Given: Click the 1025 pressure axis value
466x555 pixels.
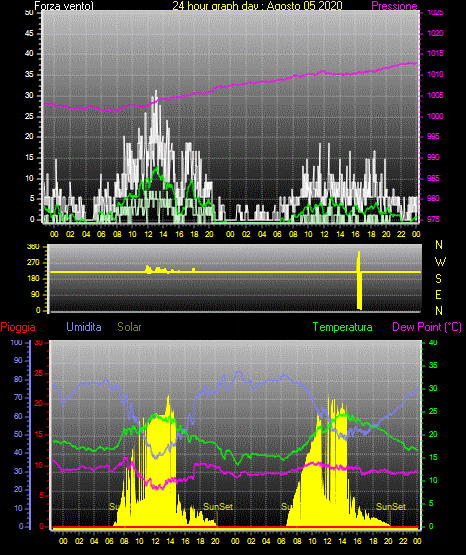Looking at the screenshot, I should tap(436, 13).
